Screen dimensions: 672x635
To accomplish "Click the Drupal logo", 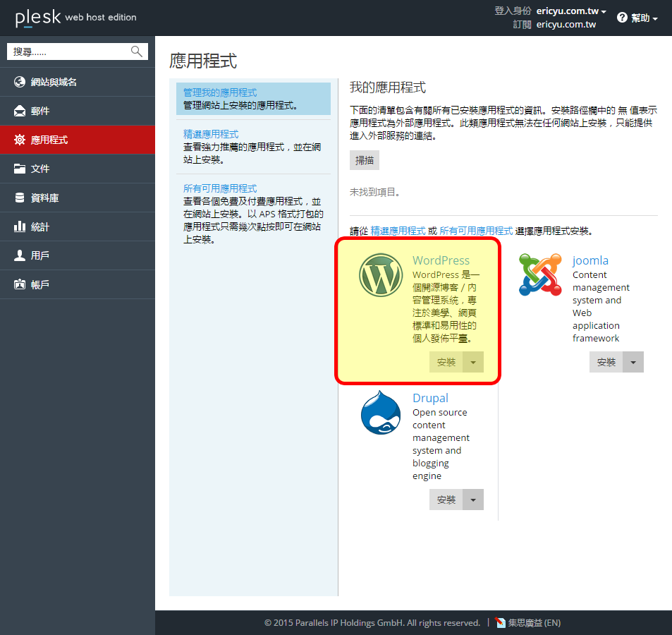I will point(381,413).
